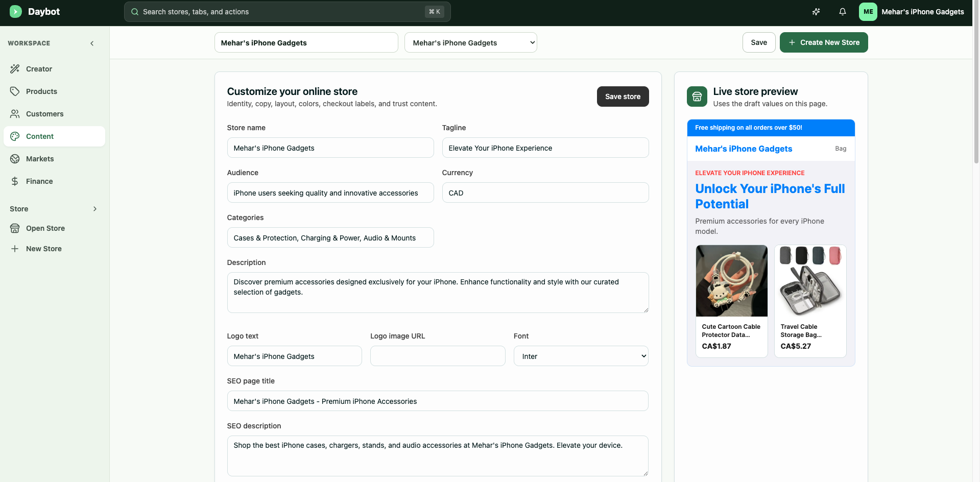
Task: Click the Cute Cartoon Cable Protector title
Action: (731, 331)
